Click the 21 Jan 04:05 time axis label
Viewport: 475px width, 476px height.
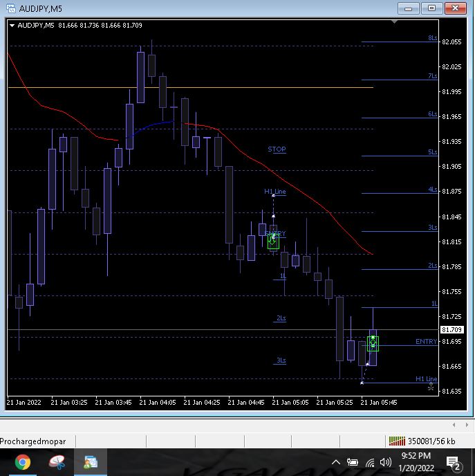(x=158, y=402)
